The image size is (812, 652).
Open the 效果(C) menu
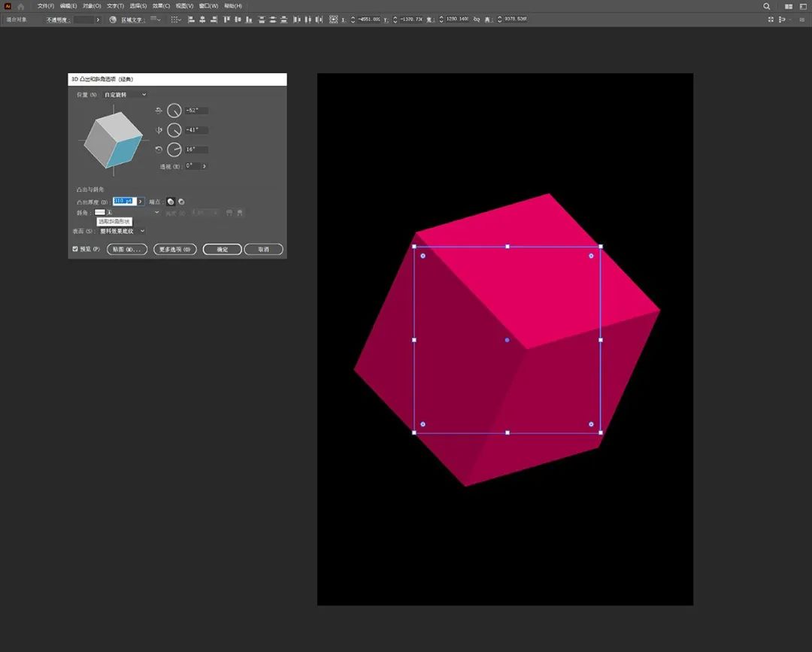point(160,6)
